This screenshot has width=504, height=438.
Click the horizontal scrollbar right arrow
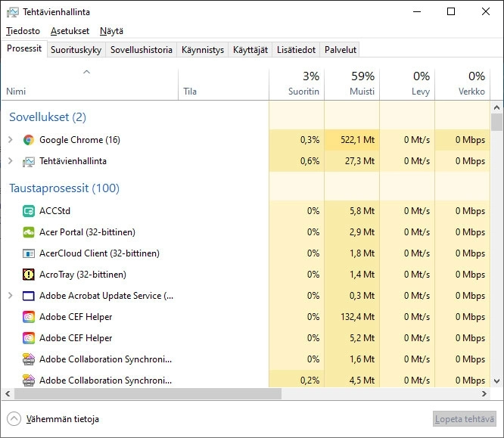[x=485, y=393]
